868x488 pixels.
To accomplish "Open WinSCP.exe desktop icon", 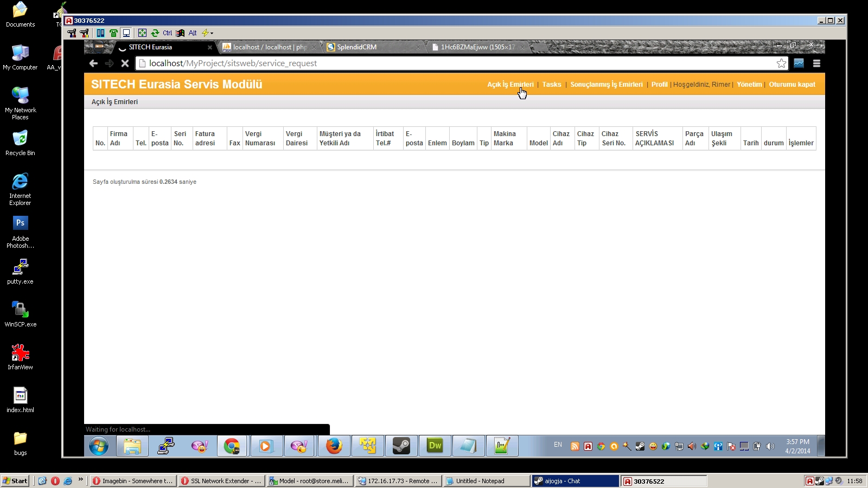I will [20, 314].
